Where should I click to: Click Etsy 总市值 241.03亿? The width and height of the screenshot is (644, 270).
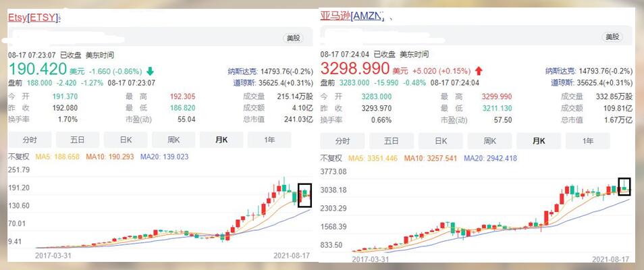click(298, 119)
